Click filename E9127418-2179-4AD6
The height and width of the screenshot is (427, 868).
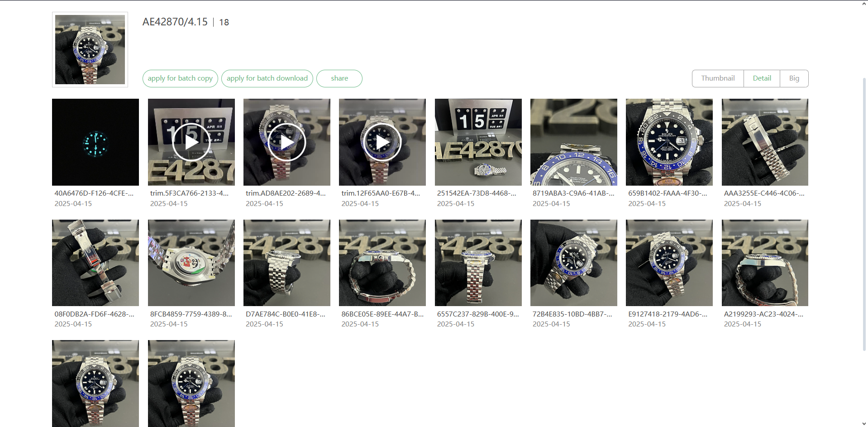click(x=668, y=314)
